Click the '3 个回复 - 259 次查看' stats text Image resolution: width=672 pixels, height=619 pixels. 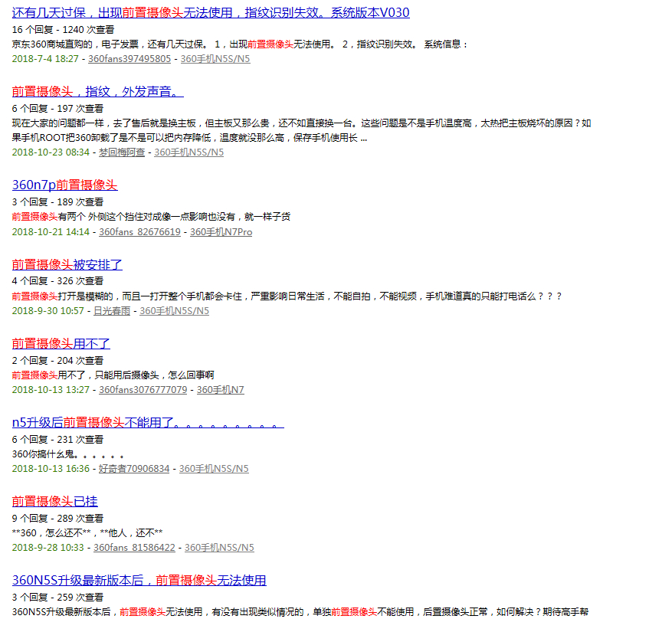pos(58,597)
